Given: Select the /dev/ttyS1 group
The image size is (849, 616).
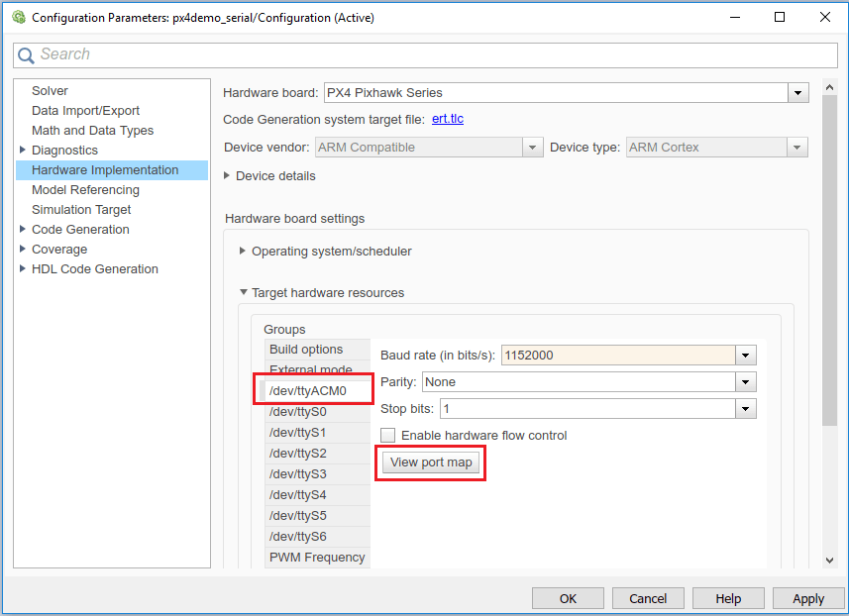Looking at the screenshot, I should (317, 433).
